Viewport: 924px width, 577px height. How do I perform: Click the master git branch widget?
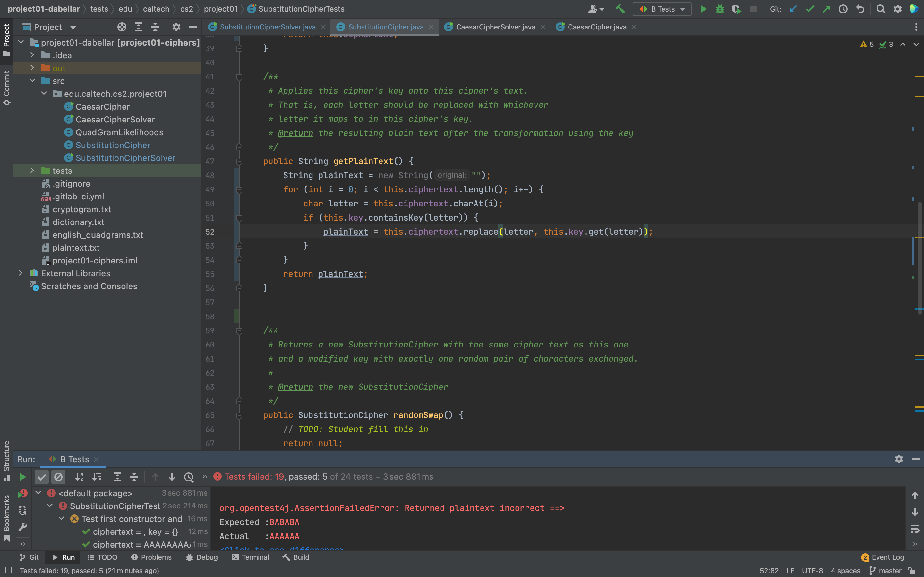(886, 571)
